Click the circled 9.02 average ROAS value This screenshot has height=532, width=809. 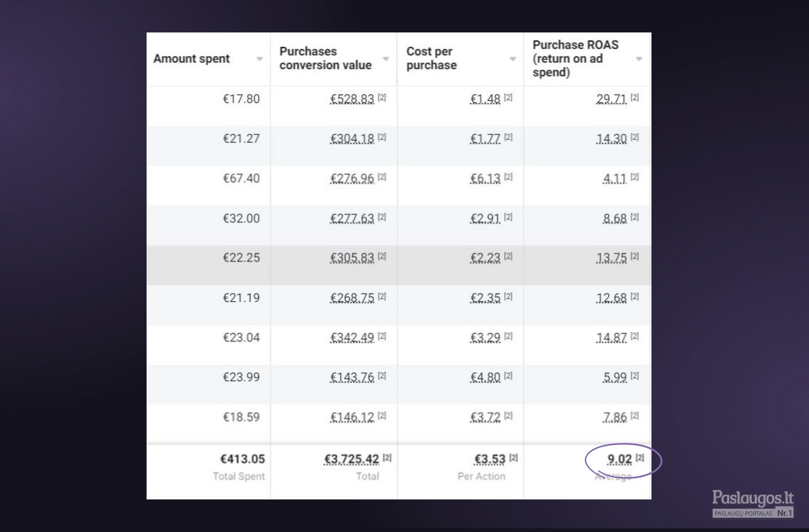coord(619,459)
